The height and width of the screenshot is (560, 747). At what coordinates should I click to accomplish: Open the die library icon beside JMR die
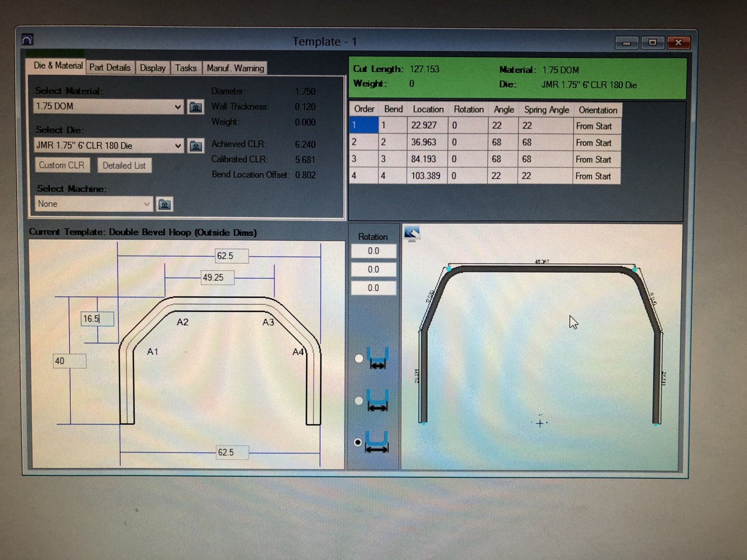196,146
